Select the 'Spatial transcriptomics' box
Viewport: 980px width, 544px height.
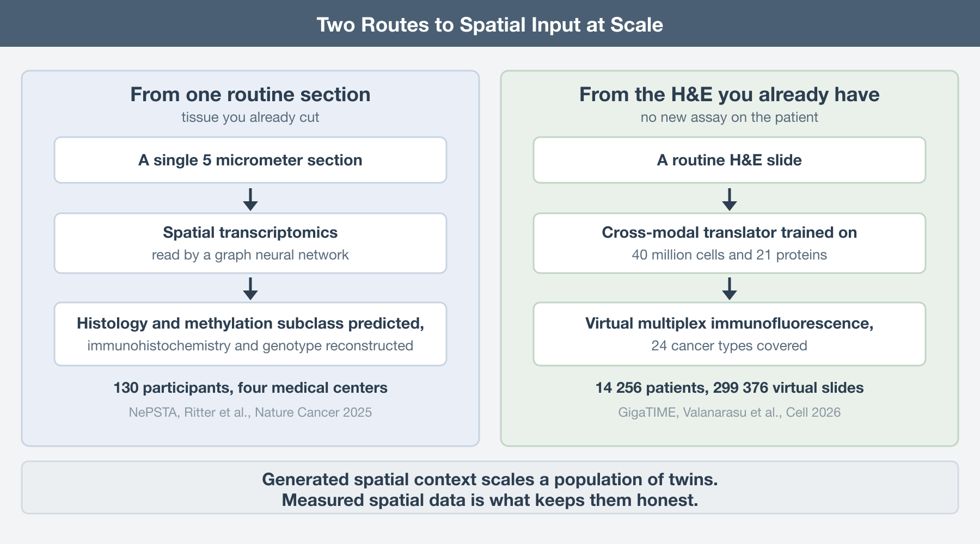[x=250, y=243]
